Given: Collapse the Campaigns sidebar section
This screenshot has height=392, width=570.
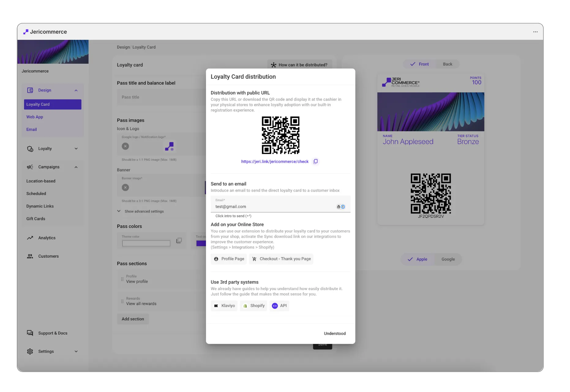Looking at the screenshot, I should [x=76, y=167].
